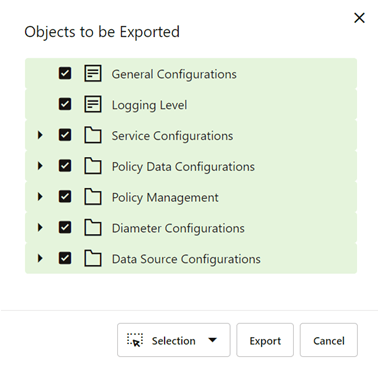The width and height of the screenshot is (379, 376).
Task: Click the Policy Management folder icon
Action: 93,197
